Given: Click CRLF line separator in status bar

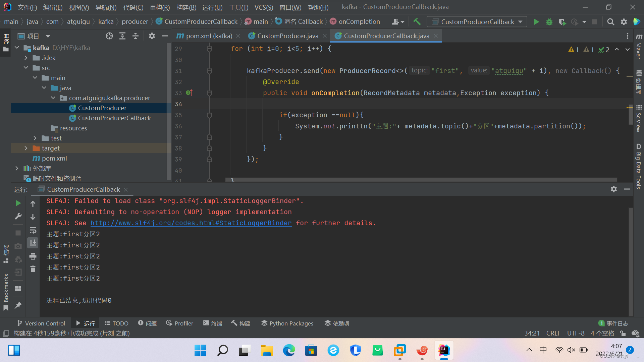Looking at the screenshot, I should coord(553,333).
